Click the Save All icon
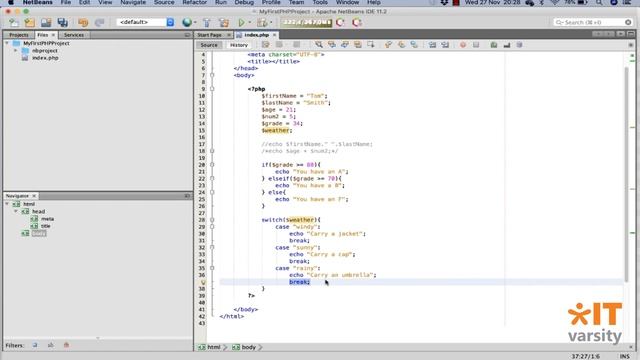Viewport: 640px width, 360px height. [62, 22]
